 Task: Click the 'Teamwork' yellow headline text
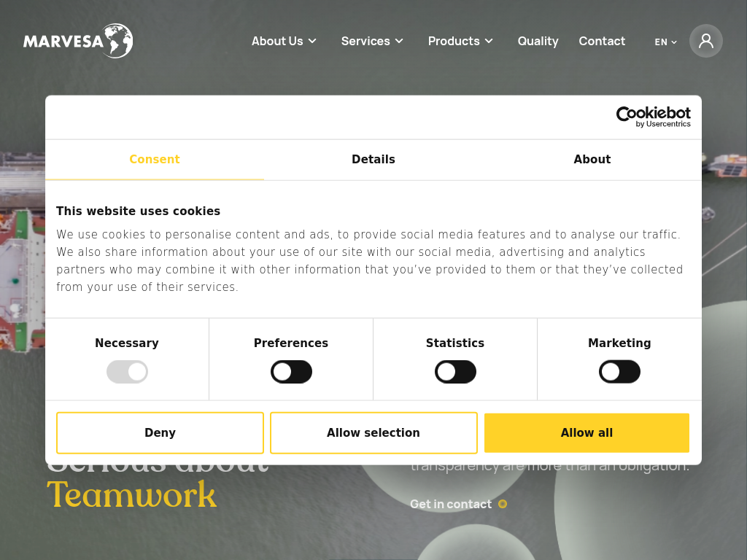(131, 494)
